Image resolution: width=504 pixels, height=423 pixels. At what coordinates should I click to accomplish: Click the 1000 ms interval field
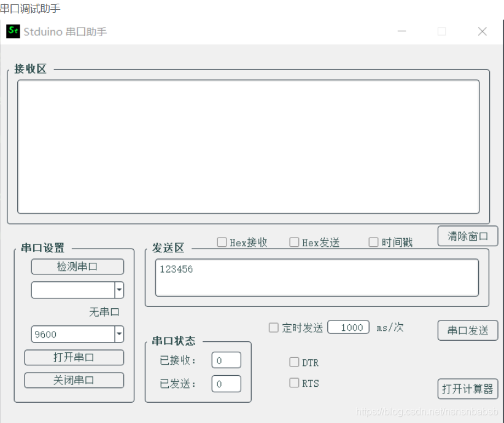(x=347, y=327)
